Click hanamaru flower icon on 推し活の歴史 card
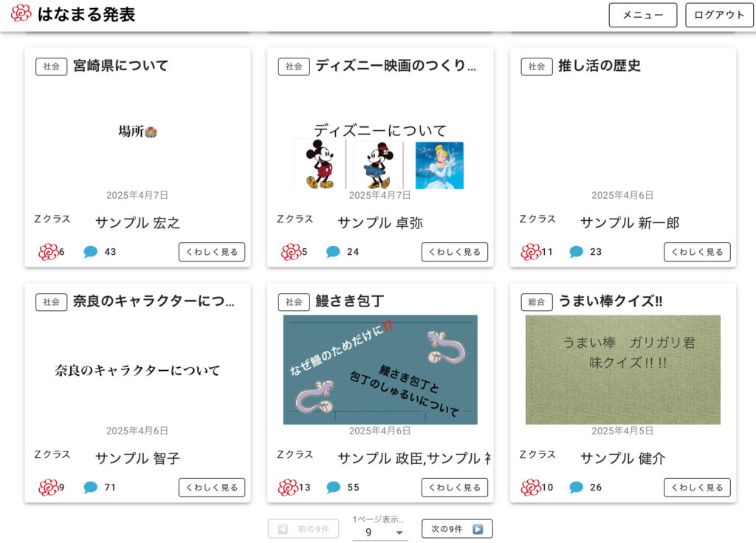This screenshot has height=543, width=756. tap(530, 251)
